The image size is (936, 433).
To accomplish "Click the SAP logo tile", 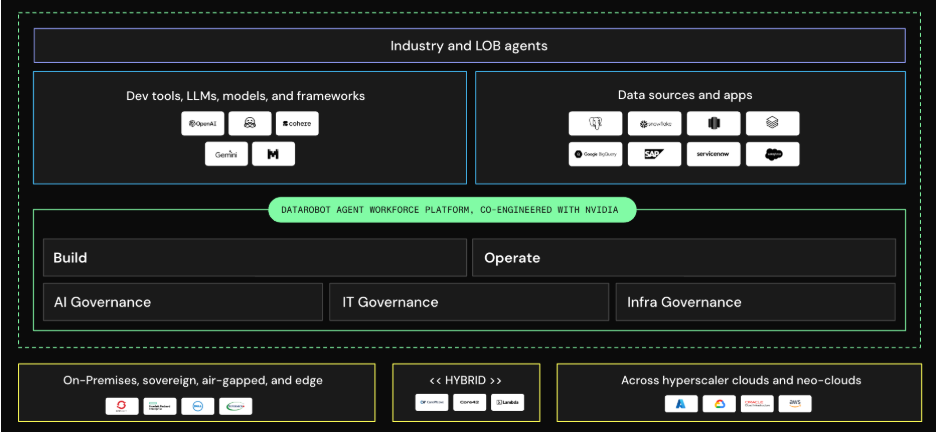I will click(x=654, y=154).
